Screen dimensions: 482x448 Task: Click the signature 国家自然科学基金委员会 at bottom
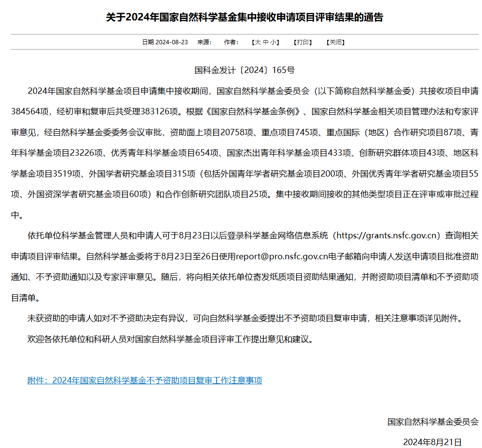coord(433,422)
